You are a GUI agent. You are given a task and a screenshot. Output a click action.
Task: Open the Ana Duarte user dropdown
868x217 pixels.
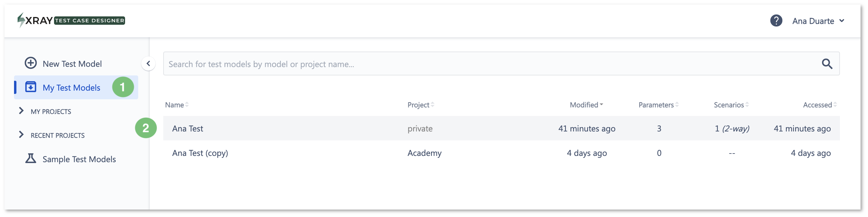pyautogui.click(x=818, y=21)
